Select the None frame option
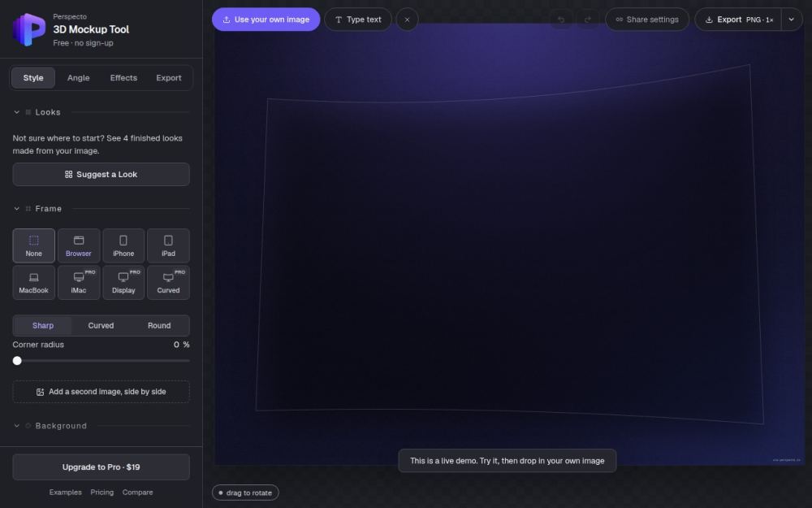This screenshot has height=508, width=812. pyautogui.click(x=33, y=245)
